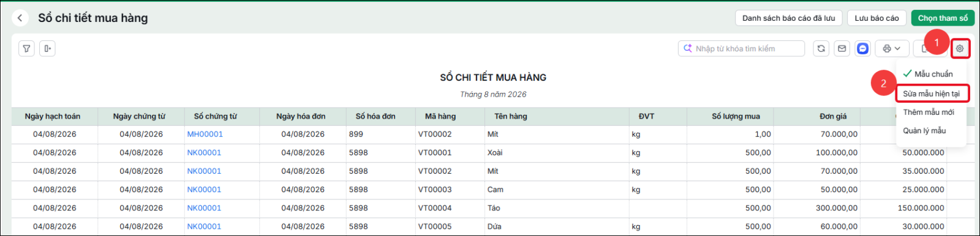Open voucher link MH00001
This screenshot has height=236, width=980.
(205, 134)
